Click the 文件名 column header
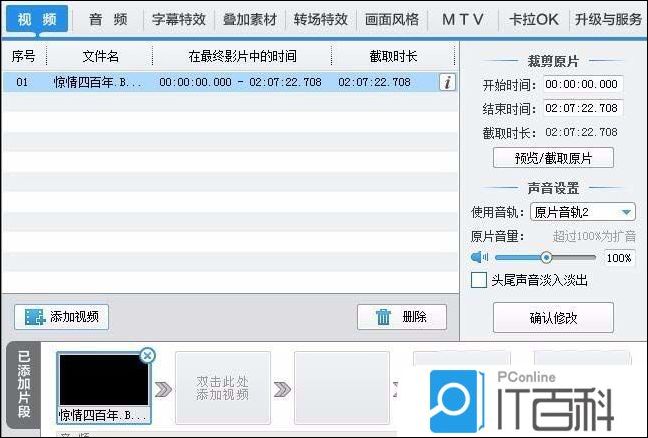The width and height of the screenshot is (648, 438). click(100, 56)
